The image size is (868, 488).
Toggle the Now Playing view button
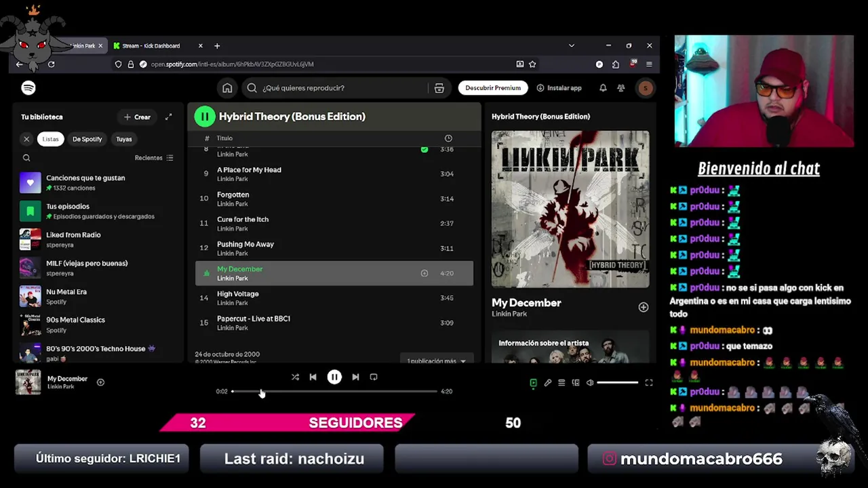pyautogui.click(x=533, y=383)
